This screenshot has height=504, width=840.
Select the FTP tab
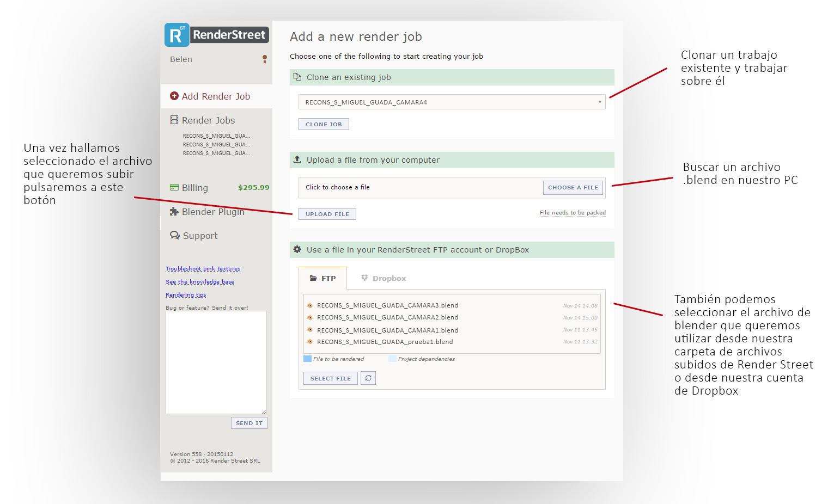coord(323,278)
